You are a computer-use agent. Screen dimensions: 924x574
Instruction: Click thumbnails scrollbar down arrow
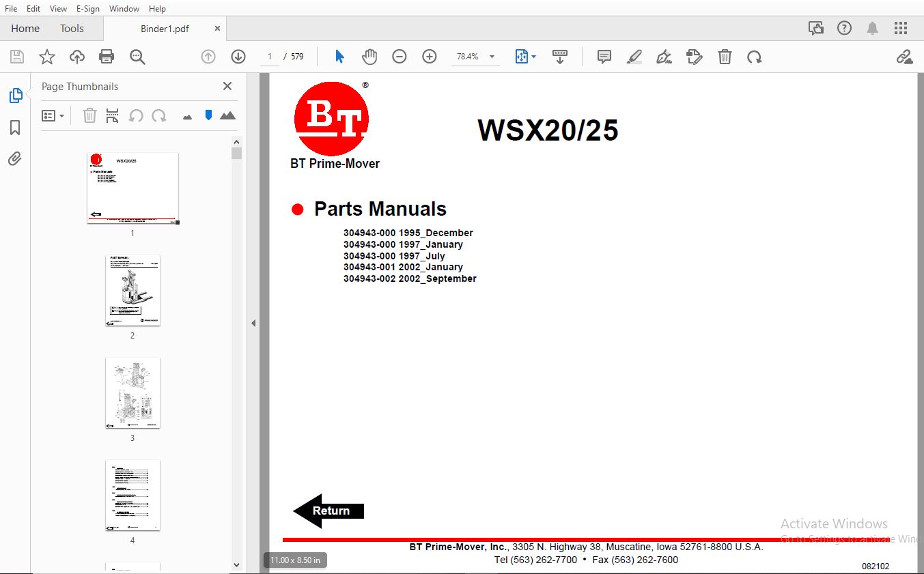click(x=236, y=565)
